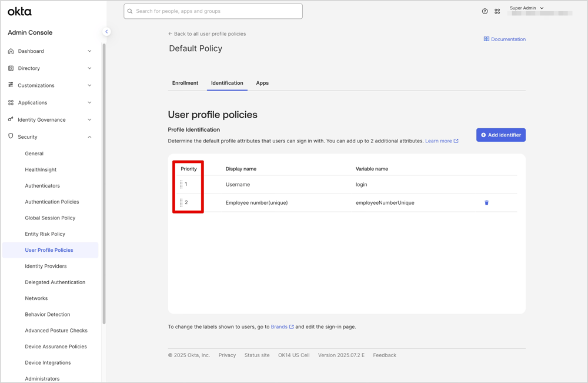The image size is (588, 383).
Task: Open the Super Admin account dropdown
Action: (x=526, y=8)
